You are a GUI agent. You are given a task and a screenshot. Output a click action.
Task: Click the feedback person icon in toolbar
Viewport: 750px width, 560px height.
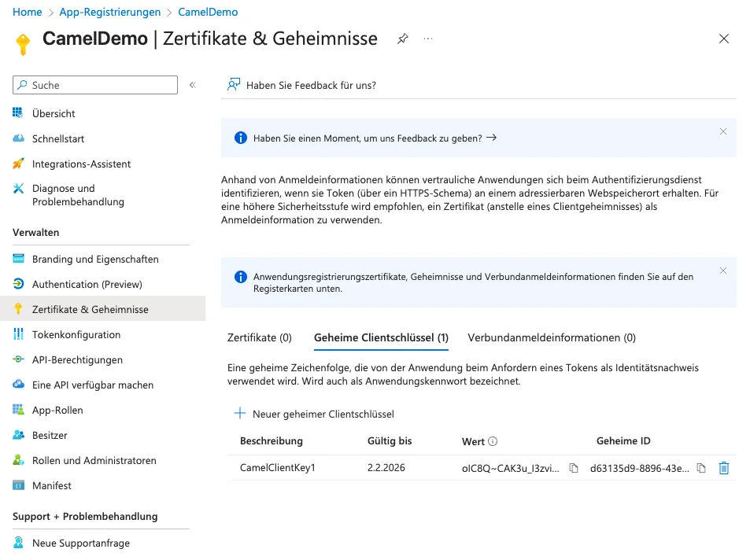(234, 85)
